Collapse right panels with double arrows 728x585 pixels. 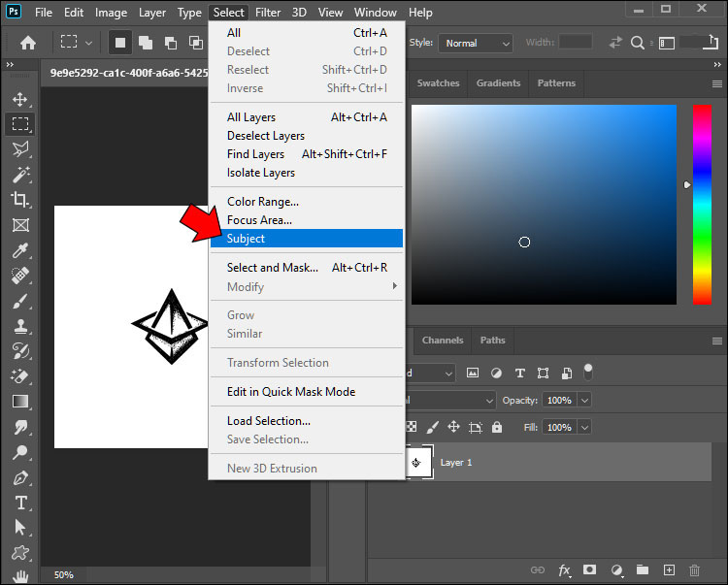point(717,64)
